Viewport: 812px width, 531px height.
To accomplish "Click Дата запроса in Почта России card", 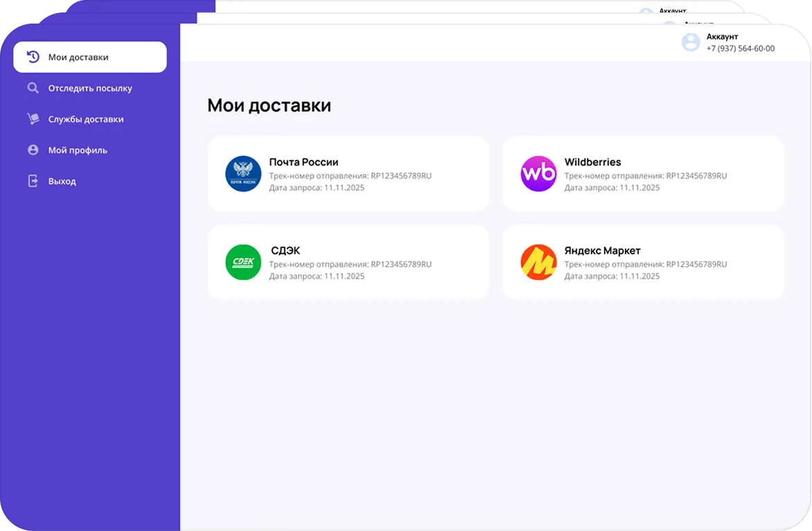I will point(317,188).
